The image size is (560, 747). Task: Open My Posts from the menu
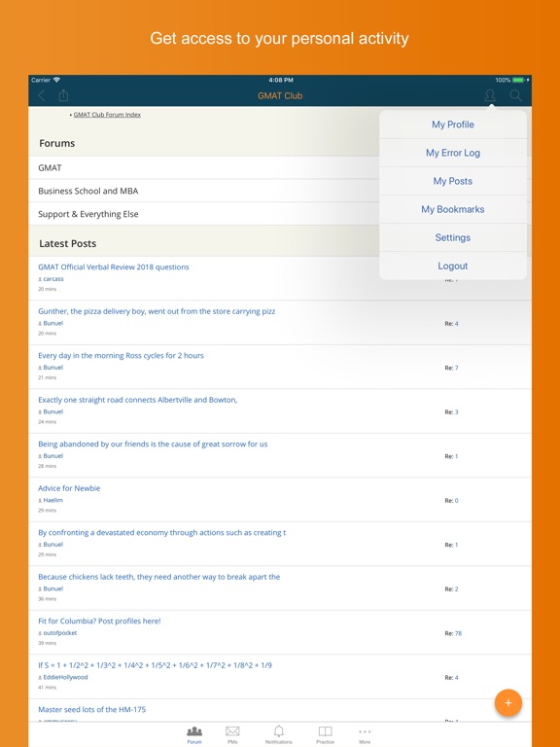click(453, 181)
